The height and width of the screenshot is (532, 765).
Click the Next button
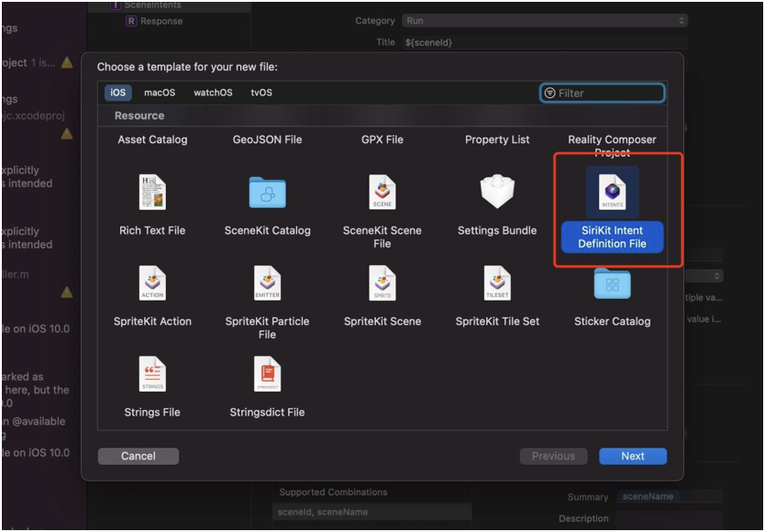pyautogui.click(x=633, y=457)
